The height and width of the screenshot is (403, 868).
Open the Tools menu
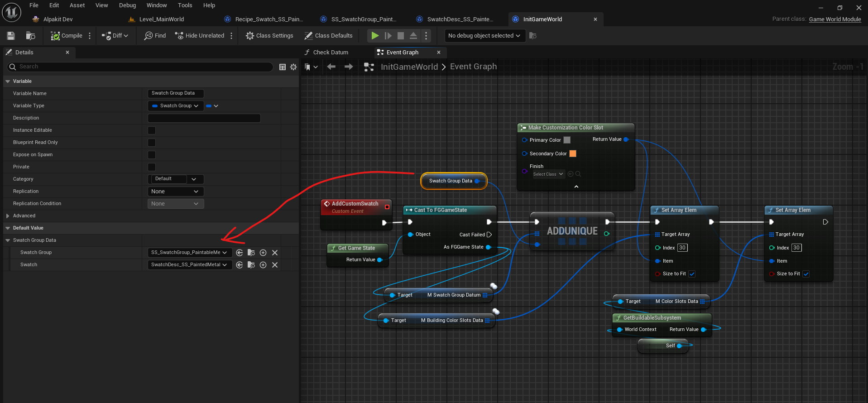pyautogui.click(x=185, y=5)
